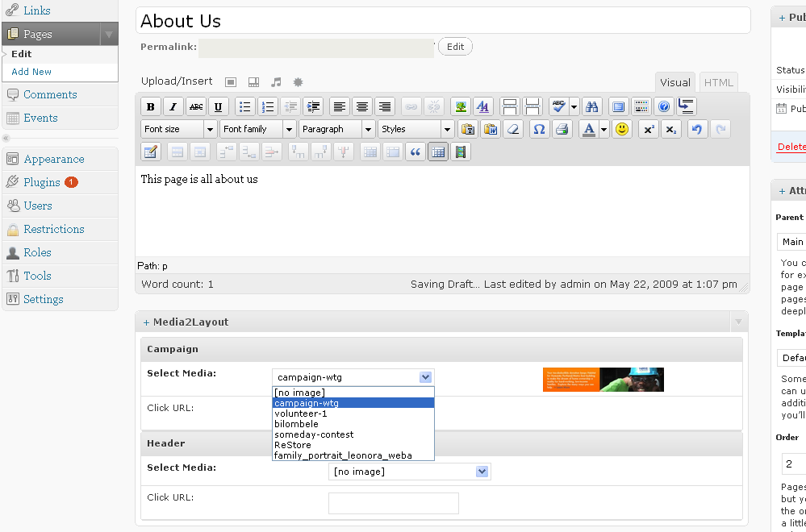Undo last edit in editor
The width and height of the screenshot is (806, 532).
click(x=697, y=130)
